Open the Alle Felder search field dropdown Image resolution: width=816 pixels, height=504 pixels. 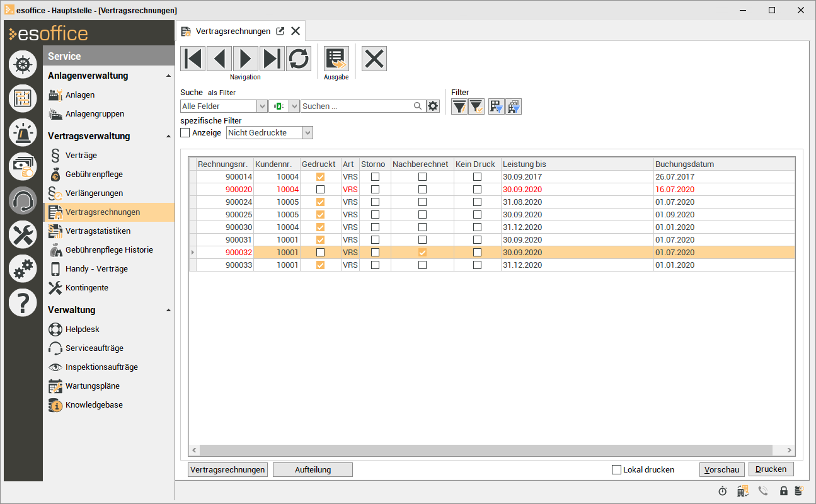261,106
